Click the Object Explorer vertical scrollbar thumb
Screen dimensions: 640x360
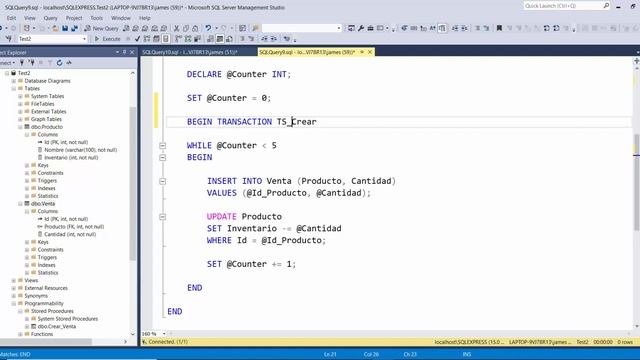133,183
